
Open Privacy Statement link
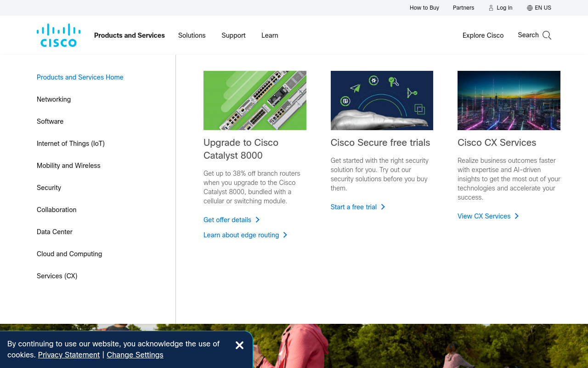point(69,355)
